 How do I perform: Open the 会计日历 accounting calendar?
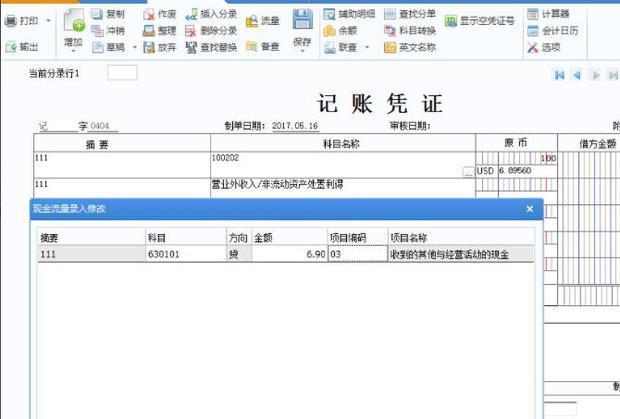[x=553, y=30]
